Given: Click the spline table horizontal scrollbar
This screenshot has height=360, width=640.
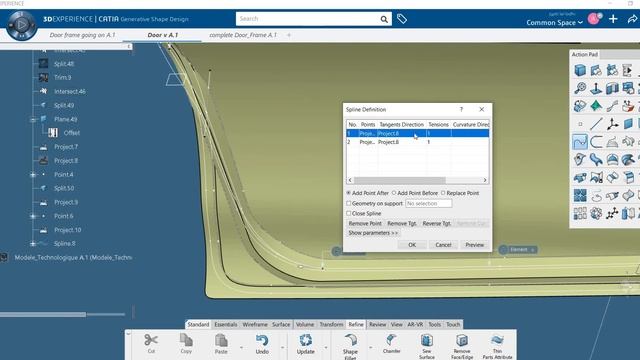Looking at the screenshot, I should (400, 180).
